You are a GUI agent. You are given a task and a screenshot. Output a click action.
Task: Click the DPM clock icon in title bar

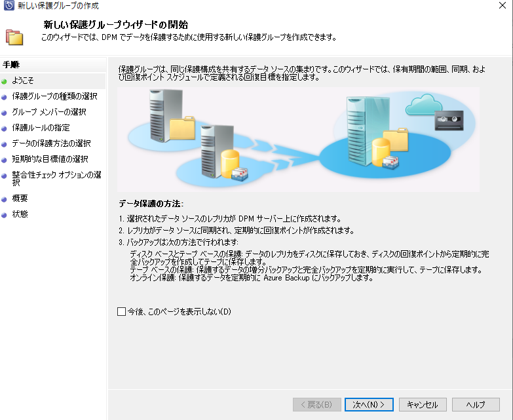9,5
